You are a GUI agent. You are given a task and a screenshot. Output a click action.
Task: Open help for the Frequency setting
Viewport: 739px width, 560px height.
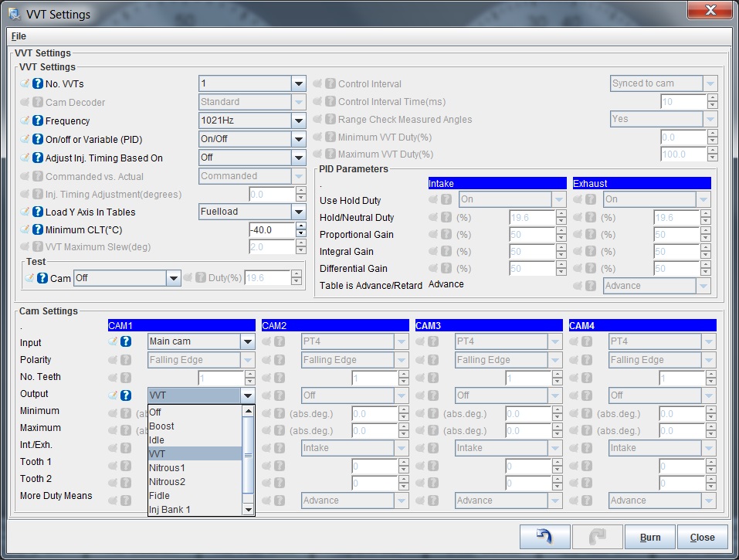coord(38,120)
